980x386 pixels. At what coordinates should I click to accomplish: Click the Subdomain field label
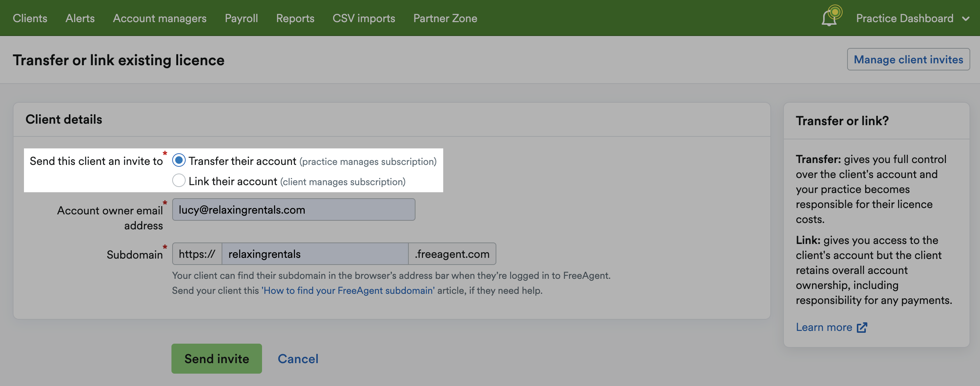tap(135, 254)
